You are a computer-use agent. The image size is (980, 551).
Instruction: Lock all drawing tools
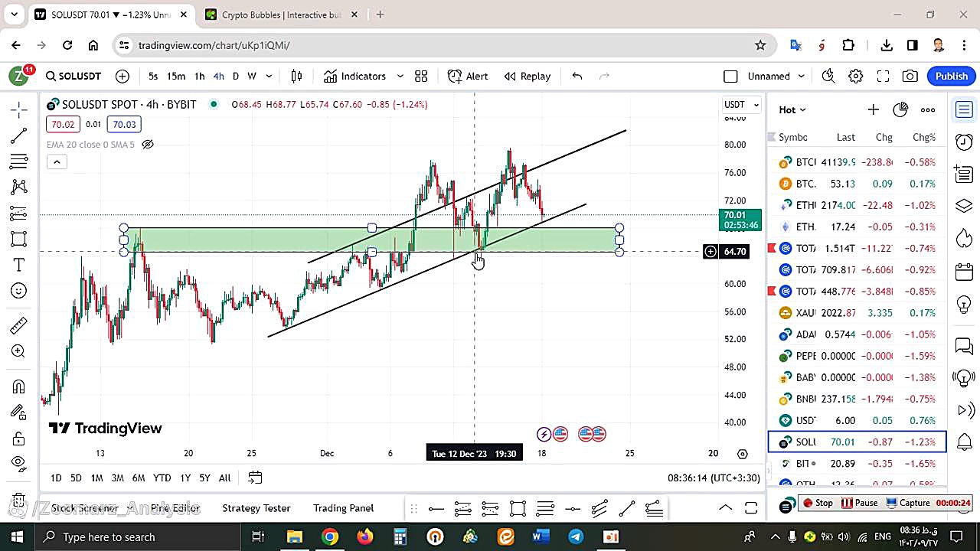click(x=19, y=439)
